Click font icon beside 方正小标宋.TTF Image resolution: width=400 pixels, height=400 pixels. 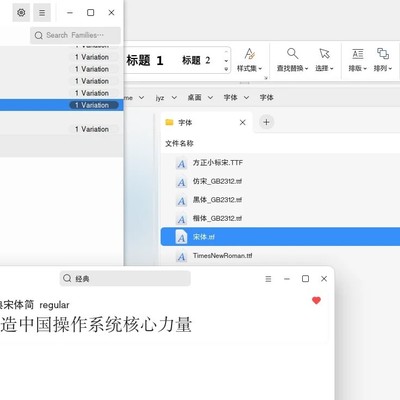(181, 163)
